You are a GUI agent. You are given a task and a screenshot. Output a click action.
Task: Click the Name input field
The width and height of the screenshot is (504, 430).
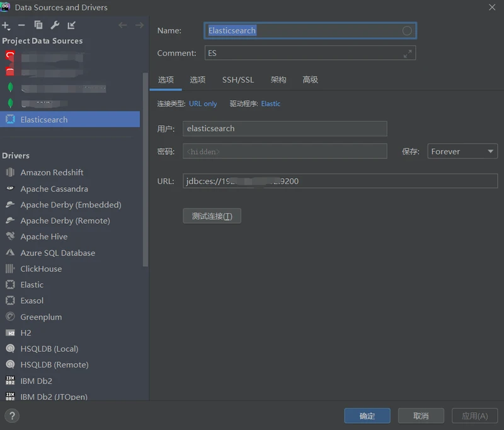(x=310, y=30)
